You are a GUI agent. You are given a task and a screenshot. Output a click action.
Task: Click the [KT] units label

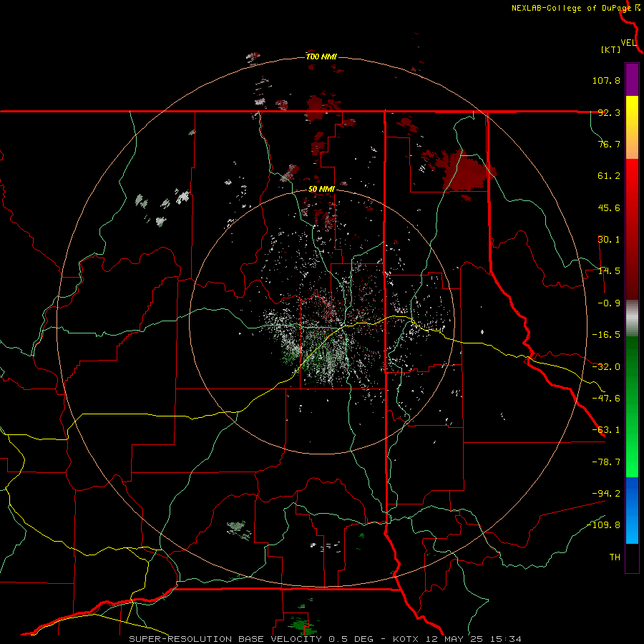point(610,49)
